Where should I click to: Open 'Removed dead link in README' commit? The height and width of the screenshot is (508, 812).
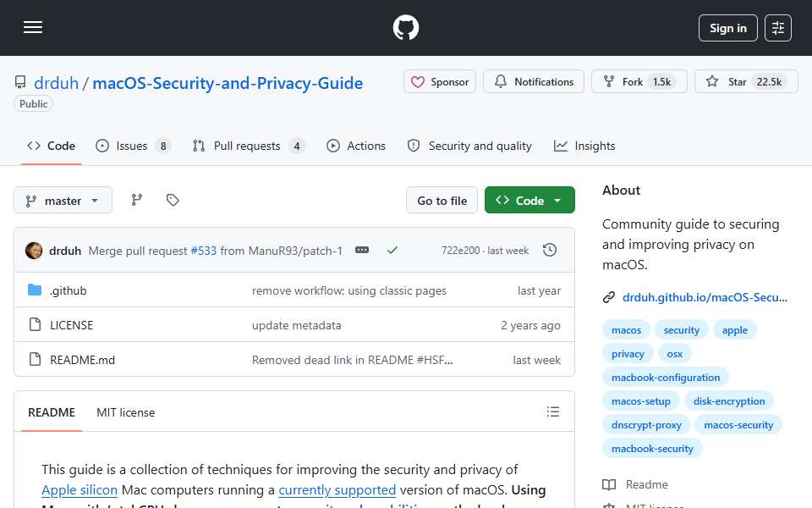(352, 360)
